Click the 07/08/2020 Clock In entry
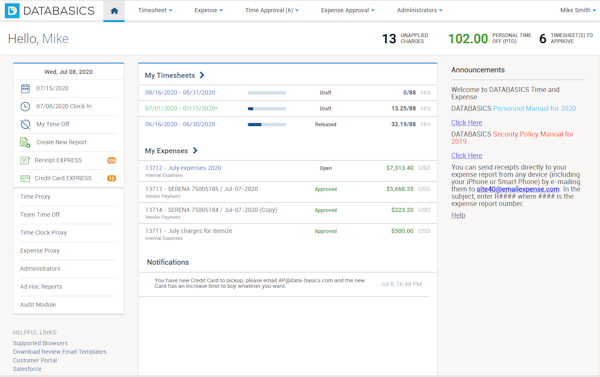 click(64, 106)
